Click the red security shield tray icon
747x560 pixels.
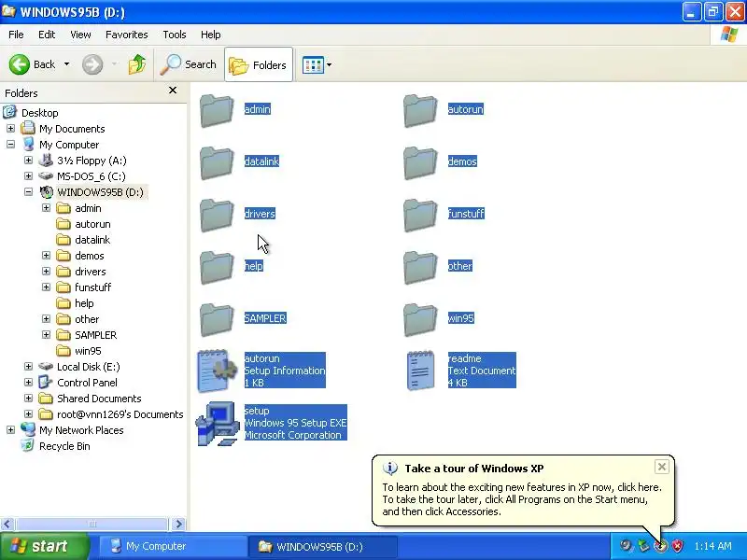[x=678, y=546]
